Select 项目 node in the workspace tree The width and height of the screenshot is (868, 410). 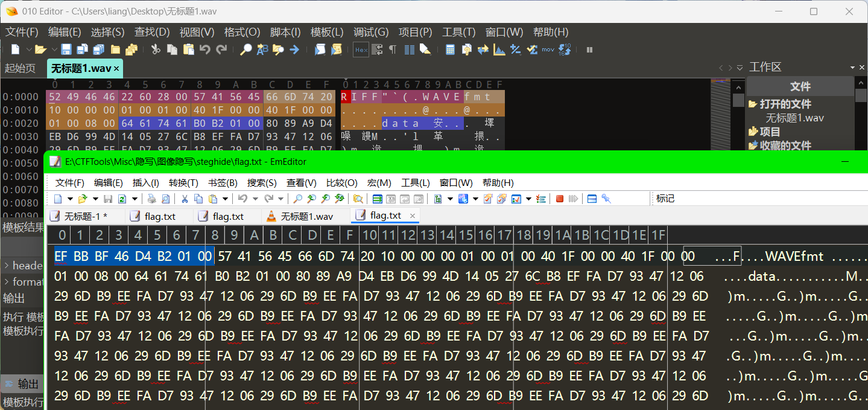click(x=770, y=132)
